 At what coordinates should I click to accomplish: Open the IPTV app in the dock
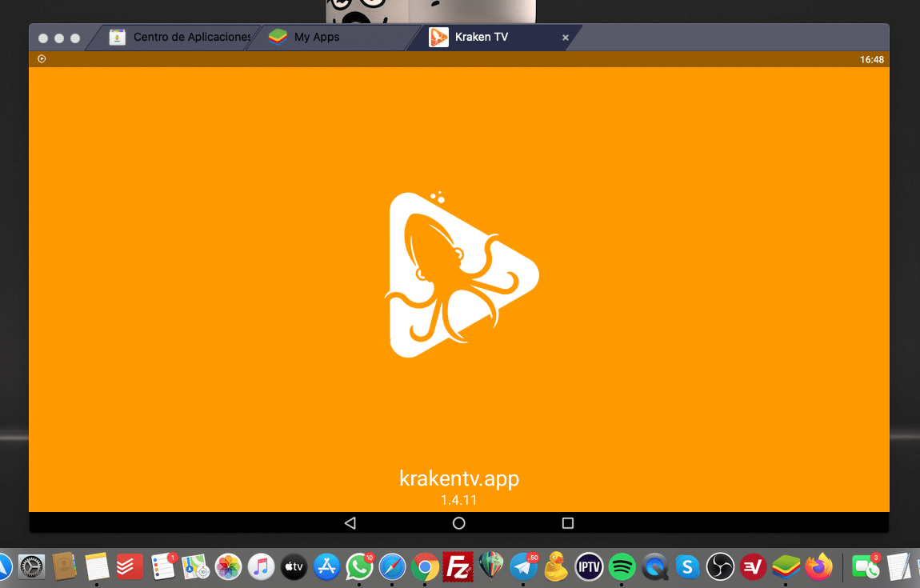tap(589, 567)
